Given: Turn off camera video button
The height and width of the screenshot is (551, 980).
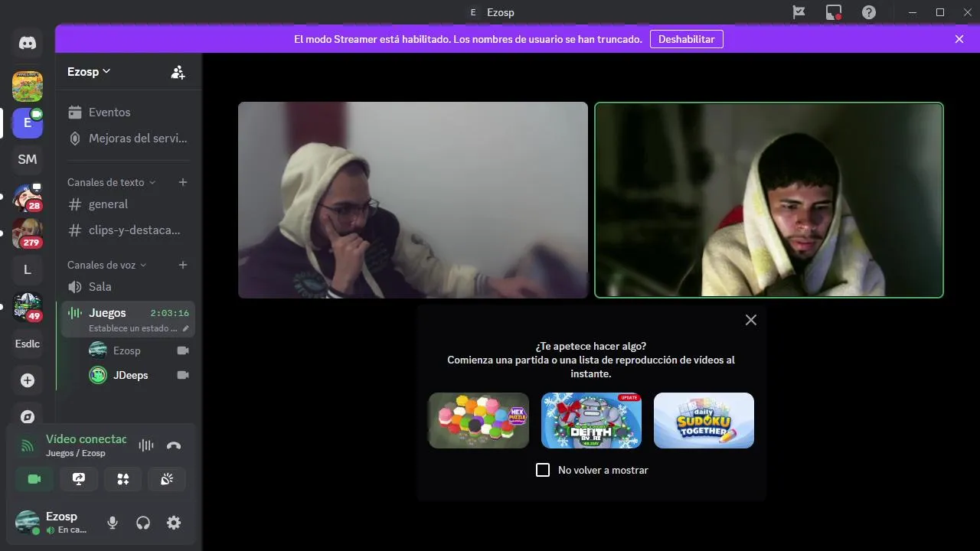Looking at the screenshot, I should click(x=34, y=479).
